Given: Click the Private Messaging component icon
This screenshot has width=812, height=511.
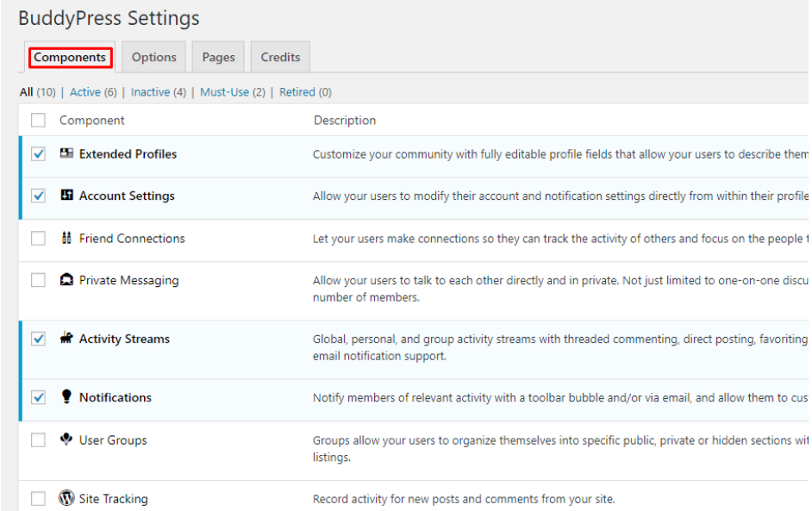Looking at the screenshot, I should [66, 280].
